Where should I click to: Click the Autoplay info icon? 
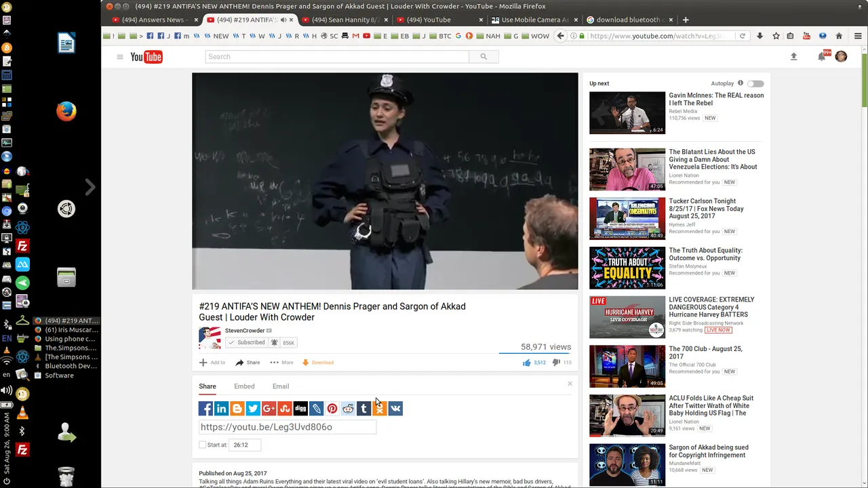click(x=741, y=83)
